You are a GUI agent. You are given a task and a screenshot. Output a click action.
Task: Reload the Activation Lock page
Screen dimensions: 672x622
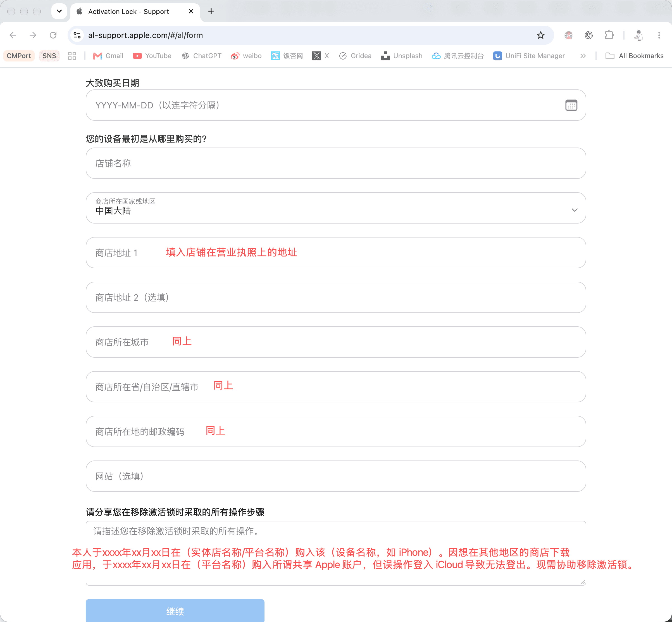point(53,35)
